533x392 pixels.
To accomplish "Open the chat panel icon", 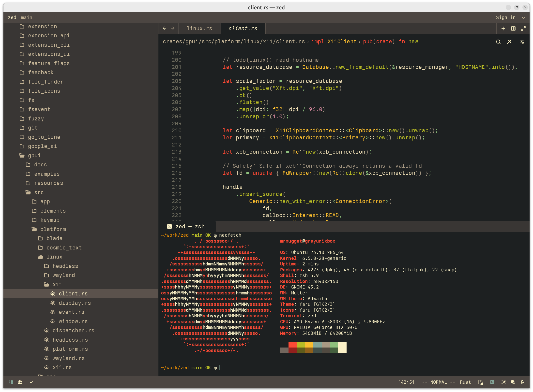I will click(513, 382).
